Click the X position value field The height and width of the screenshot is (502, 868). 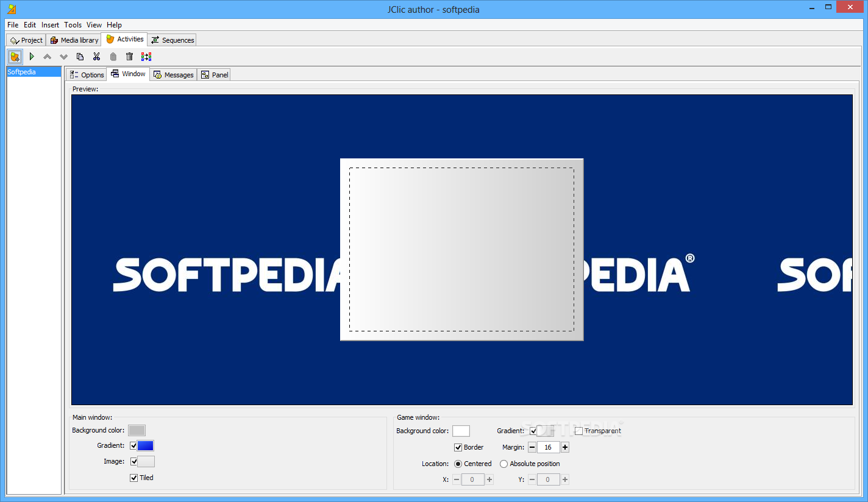tap(473, 480)
